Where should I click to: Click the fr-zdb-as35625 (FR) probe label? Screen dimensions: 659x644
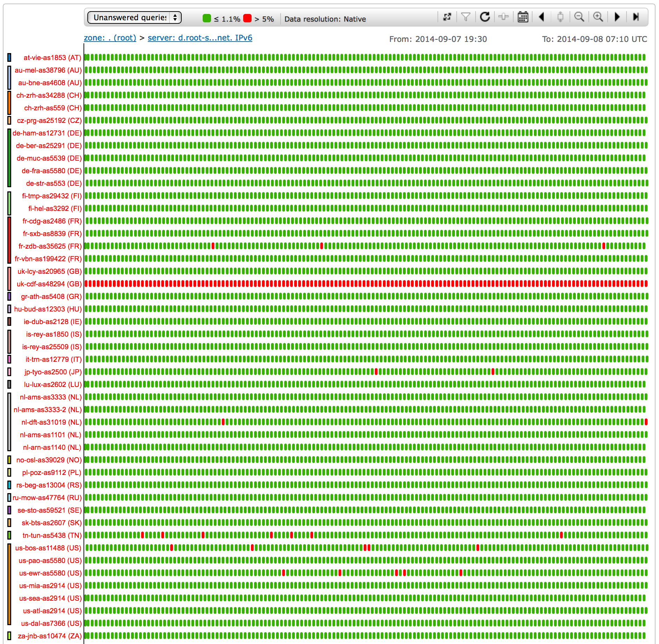[50, 246]
